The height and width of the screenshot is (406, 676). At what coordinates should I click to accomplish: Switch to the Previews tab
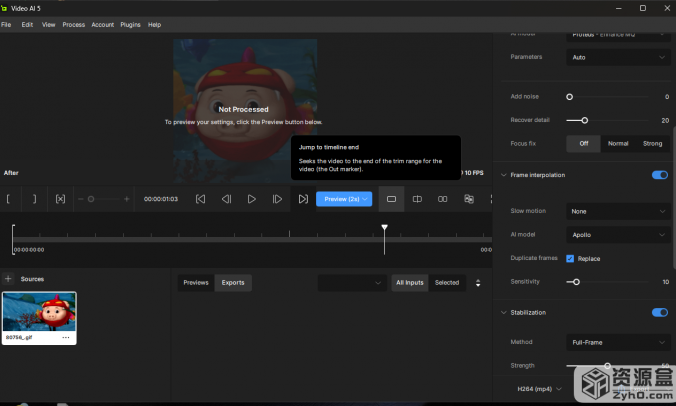196,283
